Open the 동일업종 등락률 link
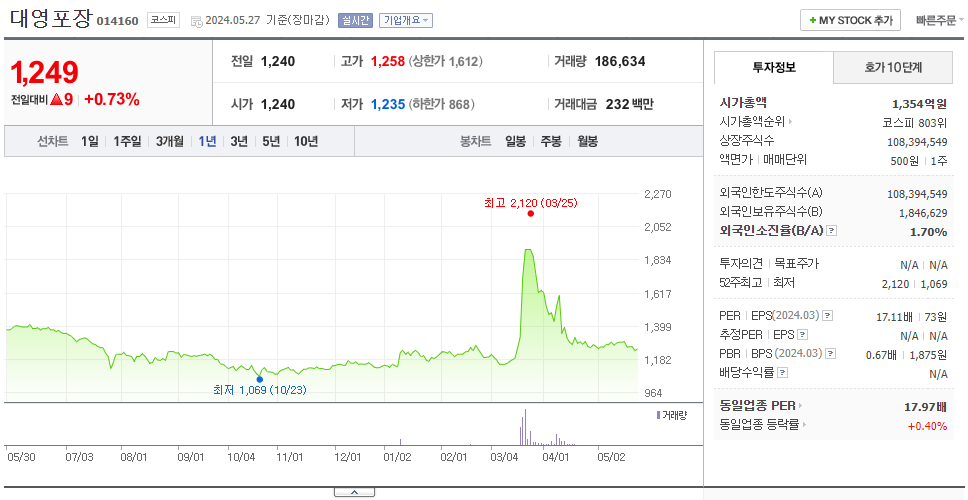This screenshot has height=500, width=968. [759, 425]
